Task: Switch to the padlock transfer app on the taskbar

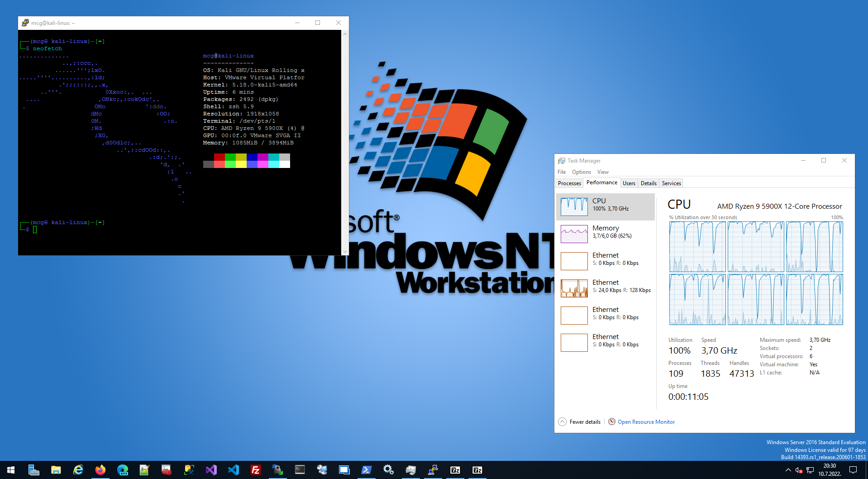Action: (277, 470)
